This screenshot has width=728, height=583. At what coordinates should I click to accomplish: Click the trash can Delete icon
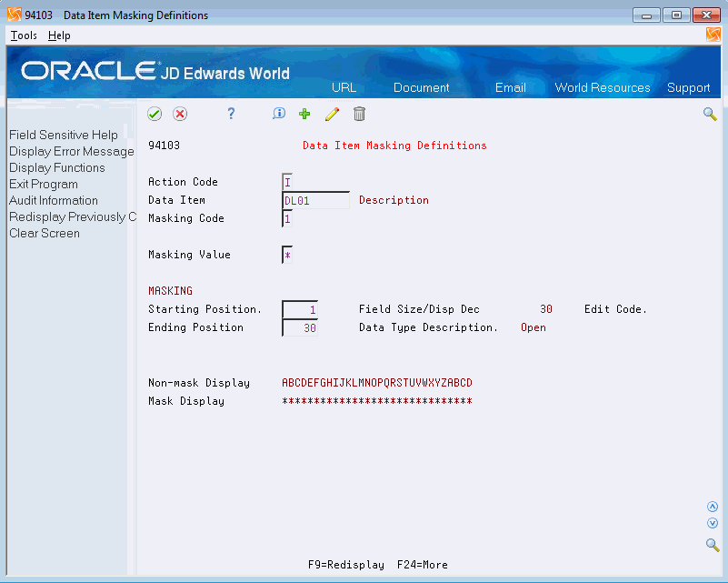tap(359, 114)
